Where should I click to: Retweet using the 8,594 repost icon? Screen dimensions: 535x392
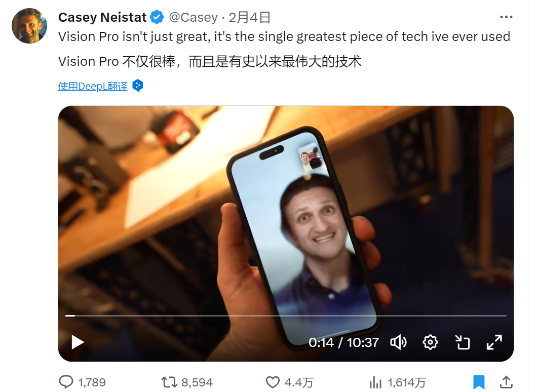169,382
